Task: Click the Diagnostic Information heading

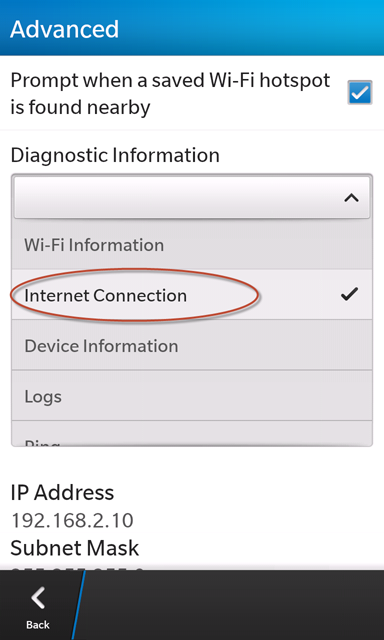Action: (x=115, y=155)
